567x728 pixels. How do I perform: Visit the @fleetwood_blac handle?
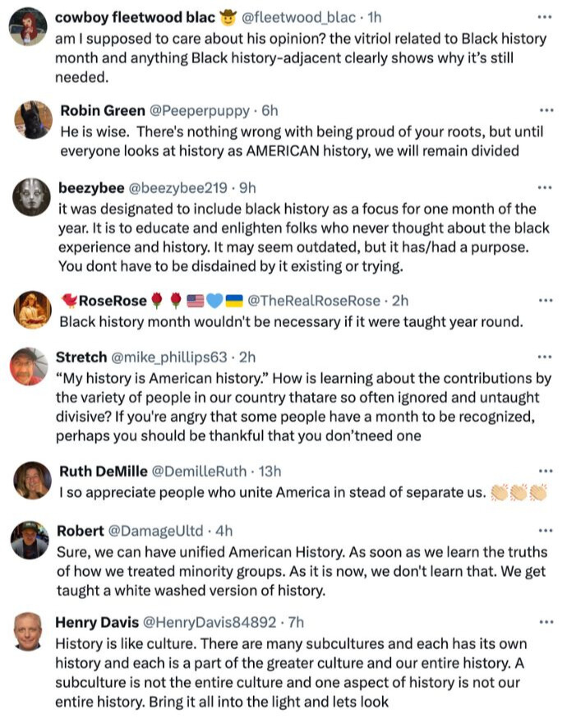[x=298, y=17]
